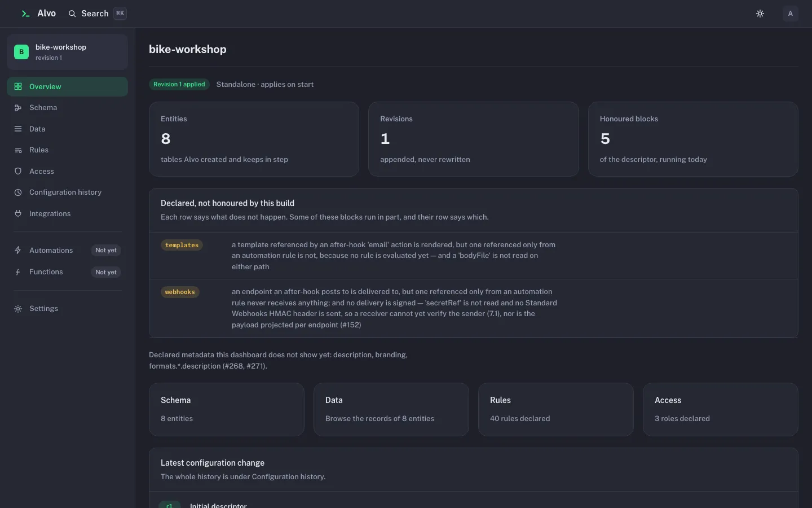Click the 'Revision 1 applied' badge
This screenshot has height=508, width=812.
click(x=179, y=84)
